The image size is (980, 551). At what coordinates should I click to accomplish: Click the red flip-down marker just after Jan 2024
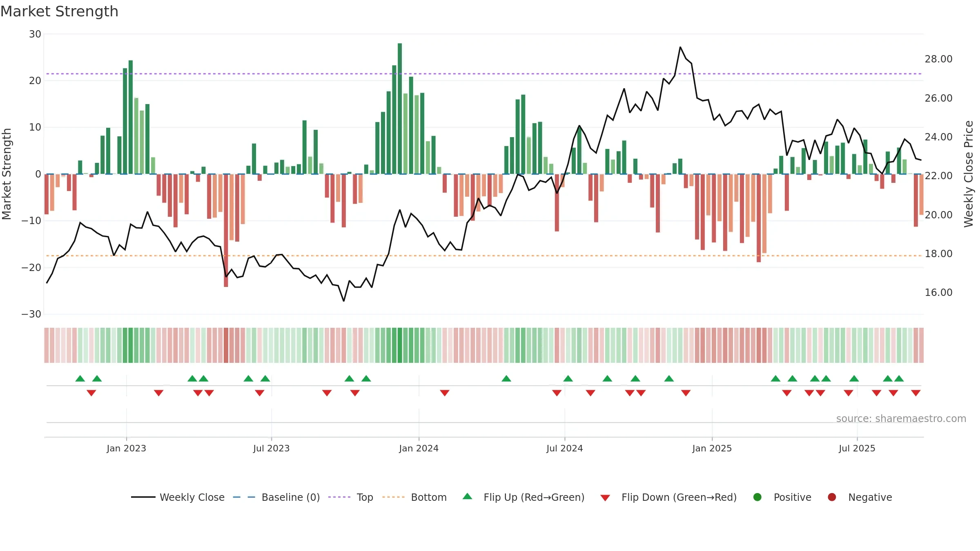(445, 393)
